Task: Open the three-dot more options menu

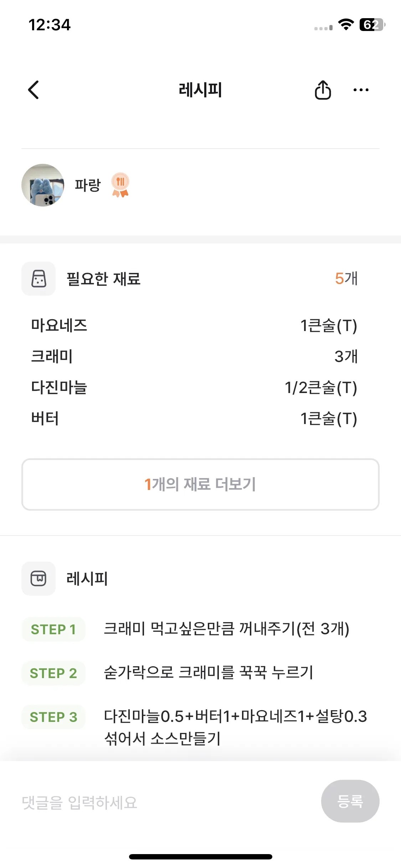Action: point(361,90)
